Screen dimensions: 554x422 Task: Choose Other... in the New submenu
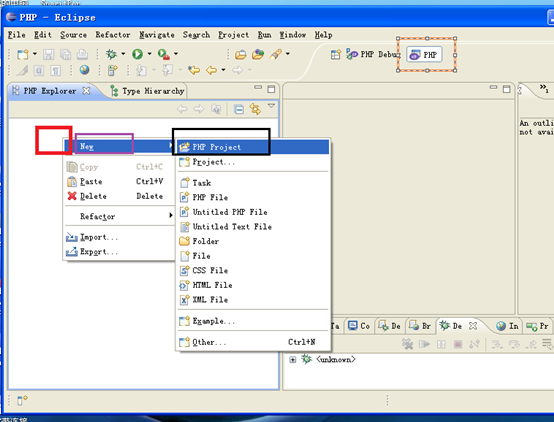click(253, 342)
